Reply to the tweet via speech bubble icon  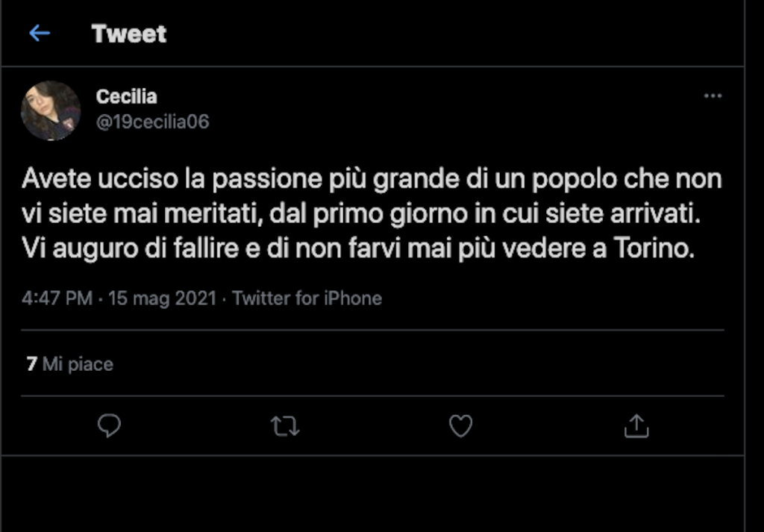point(109,425)
